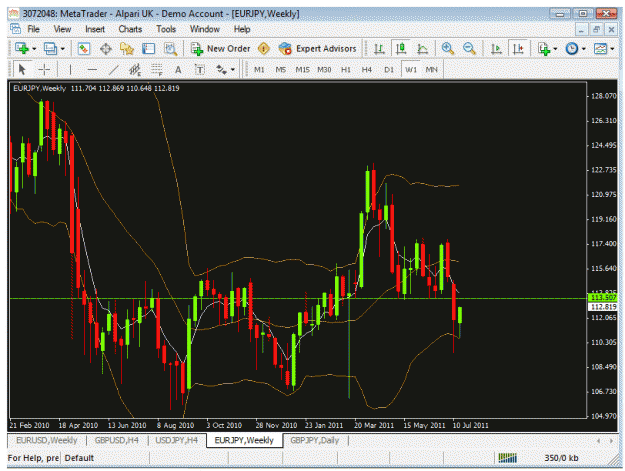Switch to the USDJPY,H4 chart tab

[177, 440]
